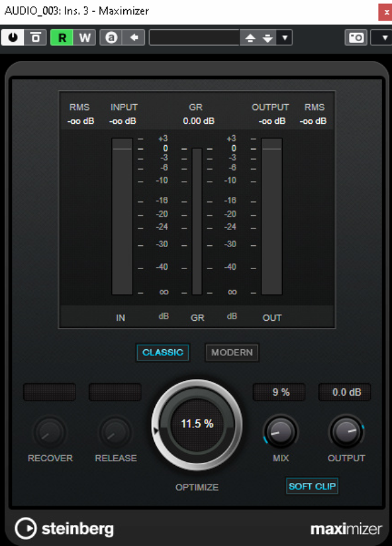Screen dimensions: 392x546
Task: Open the functions menu dropdown arrow
Action: pos(383,37)
